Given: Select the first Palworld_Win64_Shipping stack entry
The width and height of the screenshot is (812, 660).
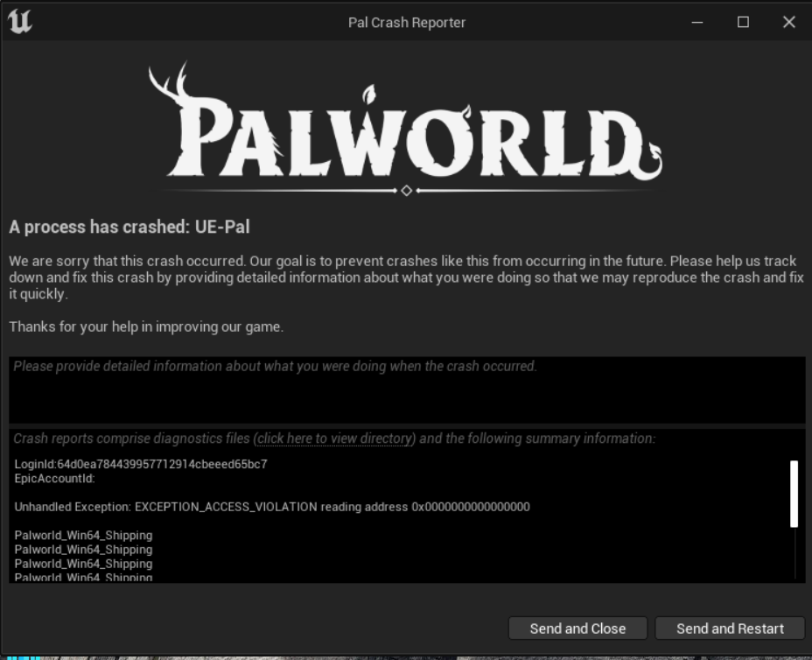Looking at the screenshot, I should 83,535.
